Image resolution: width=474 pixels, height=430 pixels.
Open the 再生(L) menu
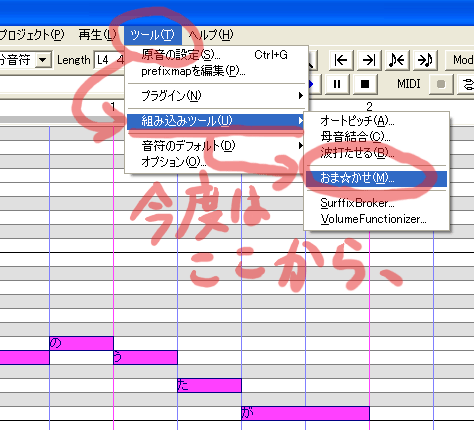click(x=97, y=35)
